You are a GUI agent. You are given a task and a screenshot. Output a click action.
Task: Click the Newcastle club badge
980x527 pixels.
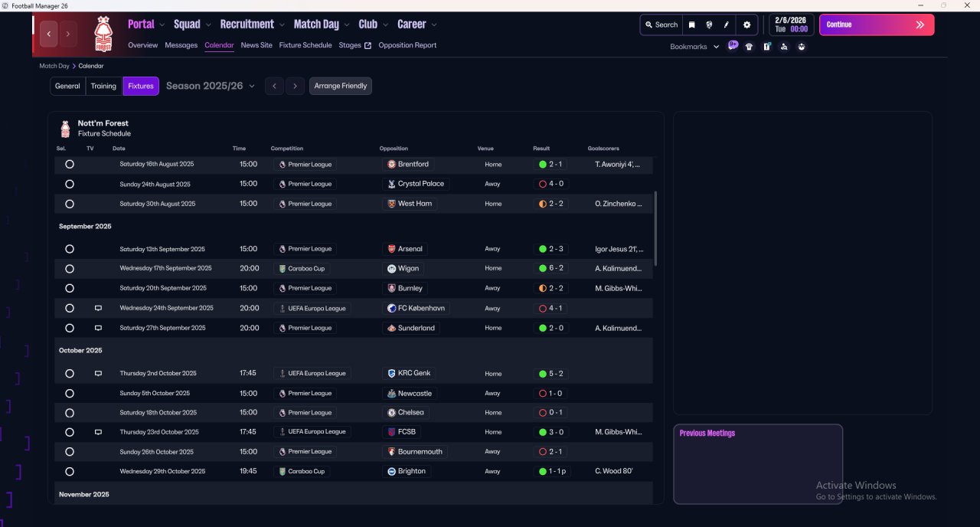[391, 394]
